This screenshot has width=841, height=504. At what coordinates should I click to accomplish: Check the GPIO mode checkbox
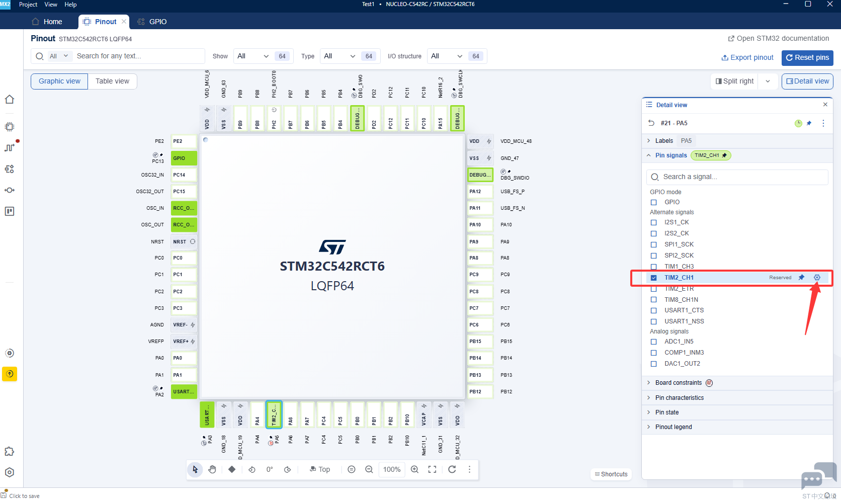tap(654, 202)
